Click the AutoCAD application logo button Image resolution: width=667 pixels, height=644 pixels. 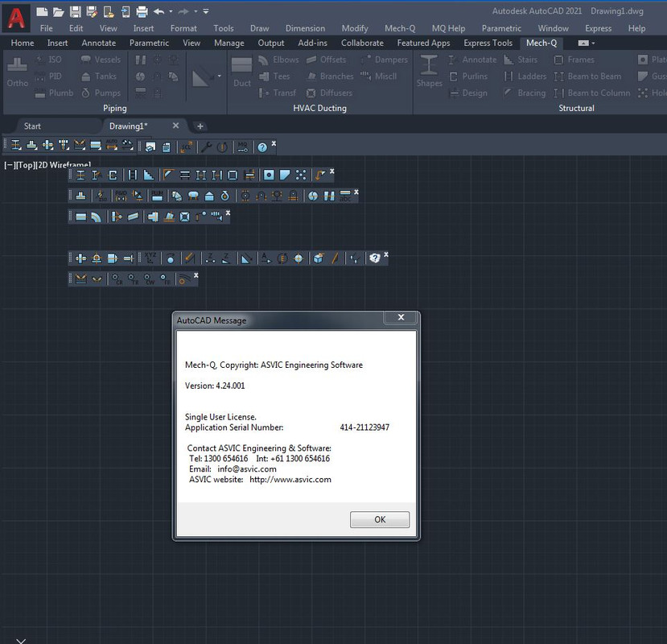pyautogui.click(x=16, y=18)
